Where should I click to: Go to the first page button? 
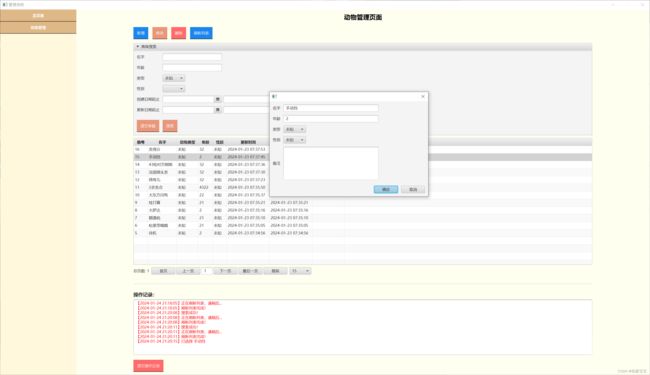[x=163, y=271]
